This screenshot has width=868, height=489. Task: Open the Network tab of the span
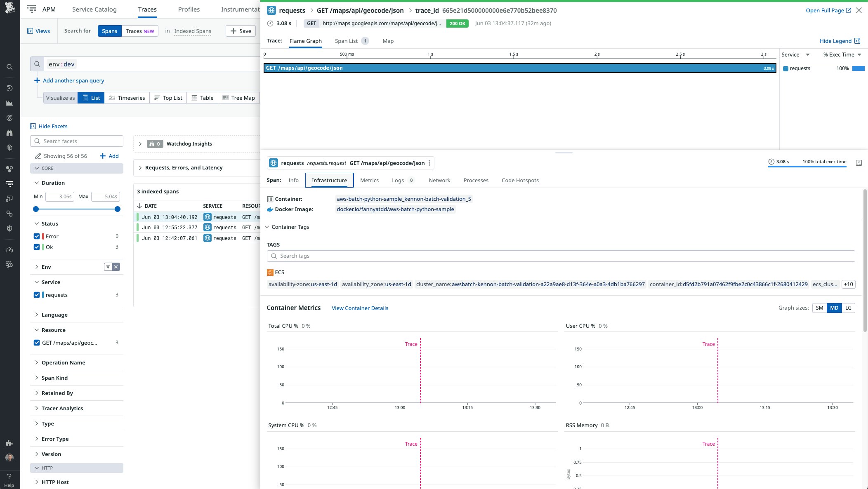click(x=439, y=180)
